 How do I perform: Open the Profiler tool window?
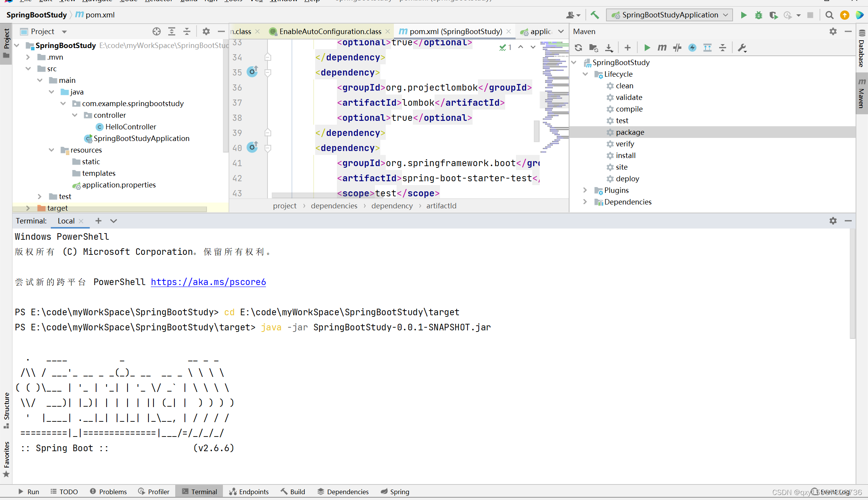click(x=154, y=491)
